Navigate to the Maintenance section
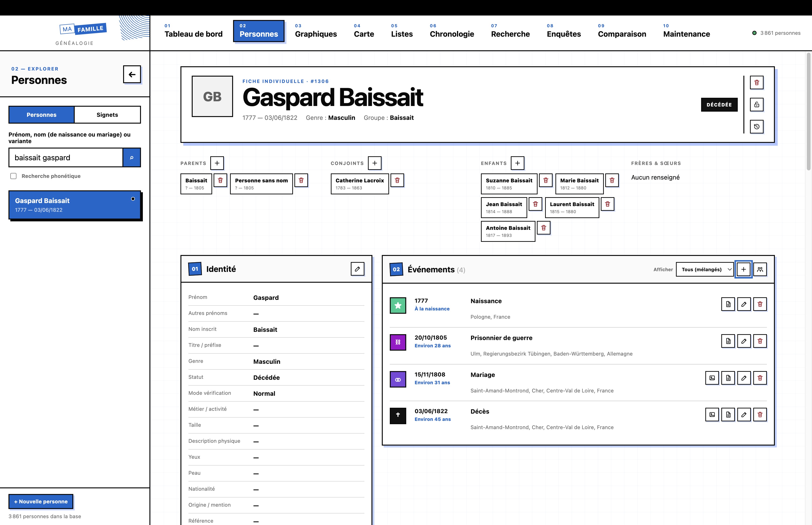Viewport: 812px width, 525px height. pyautogui.click(x=686, y=31)
